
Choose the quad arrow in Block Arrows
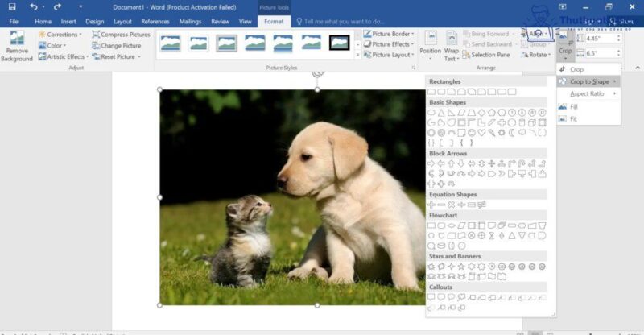[x=492, y=163]
